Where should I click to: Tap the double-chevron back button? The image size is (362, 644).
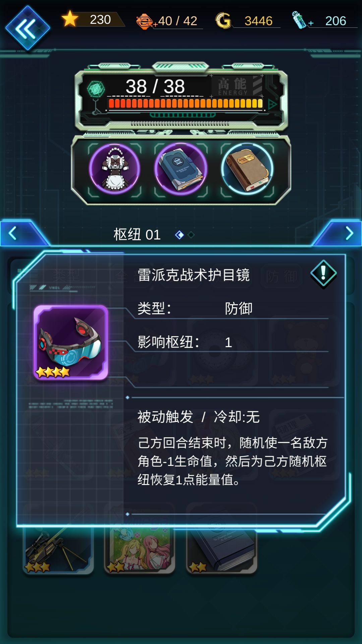tap(27, 29)
